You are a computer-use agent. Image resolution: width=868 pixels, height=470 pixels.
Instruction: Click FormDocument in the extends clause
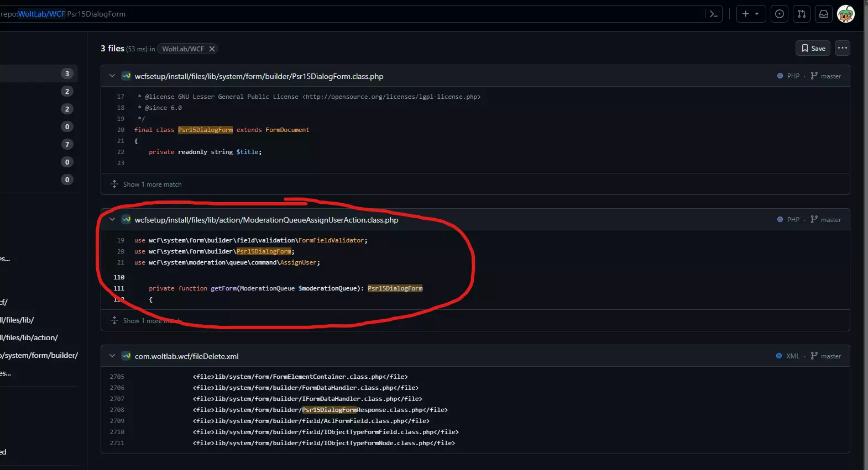(x=287, y=130)
